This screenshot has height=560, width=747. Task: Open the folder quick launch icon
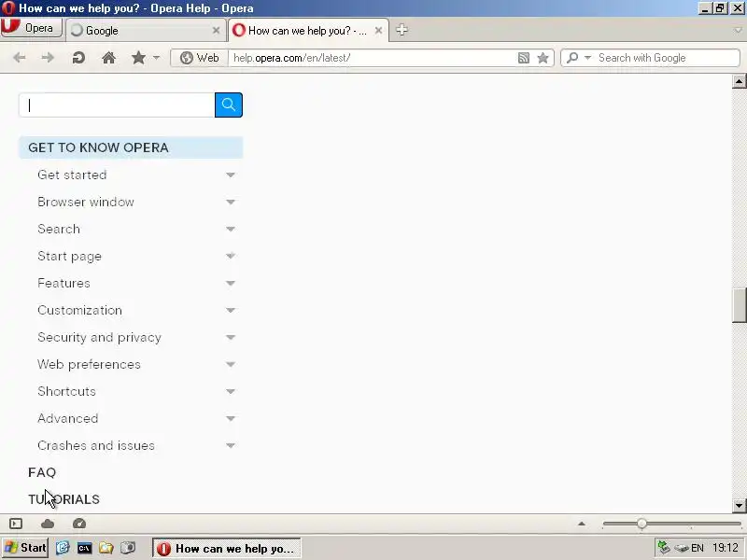pos(106,548)
